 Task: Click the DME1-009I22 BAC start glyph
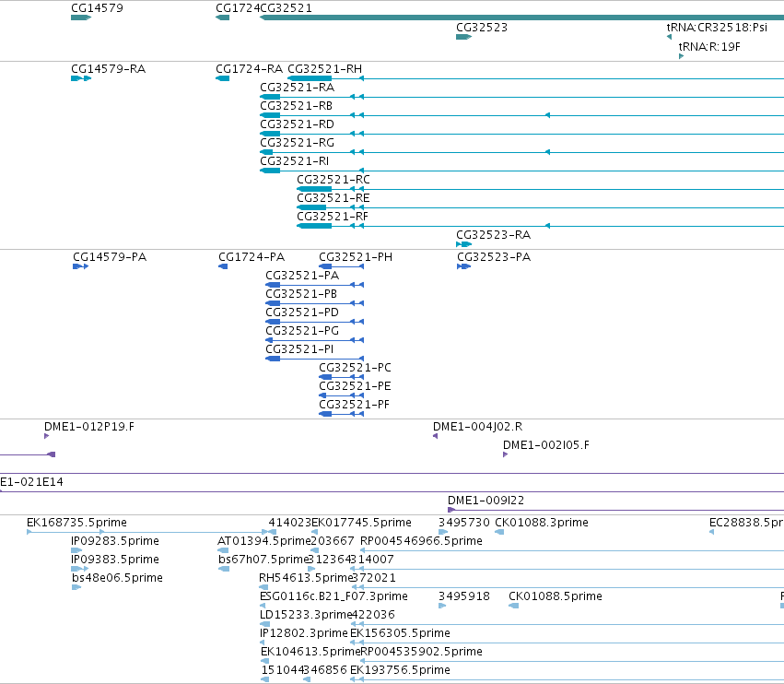[x=451, y=510]
